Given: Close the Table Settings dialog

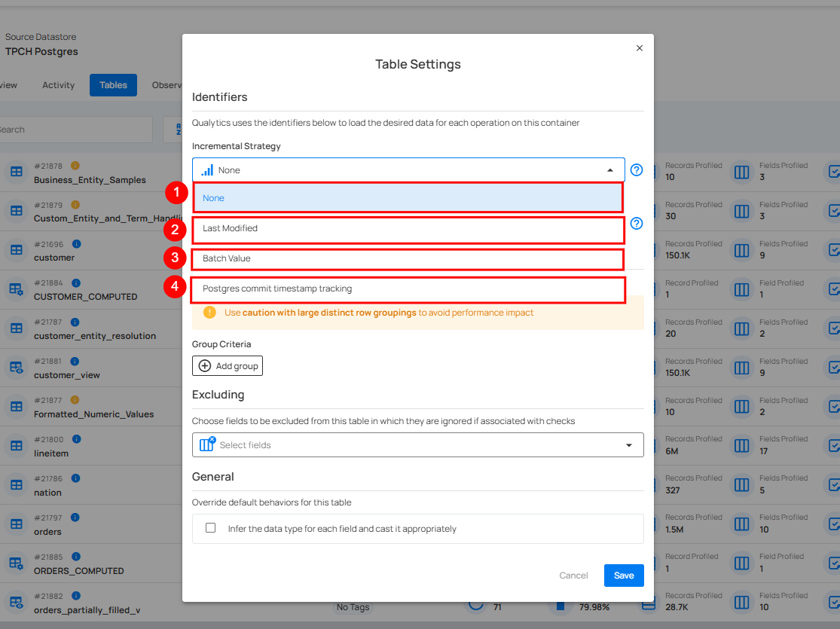Looking at the screenshot, I should (x=640, y=48).
